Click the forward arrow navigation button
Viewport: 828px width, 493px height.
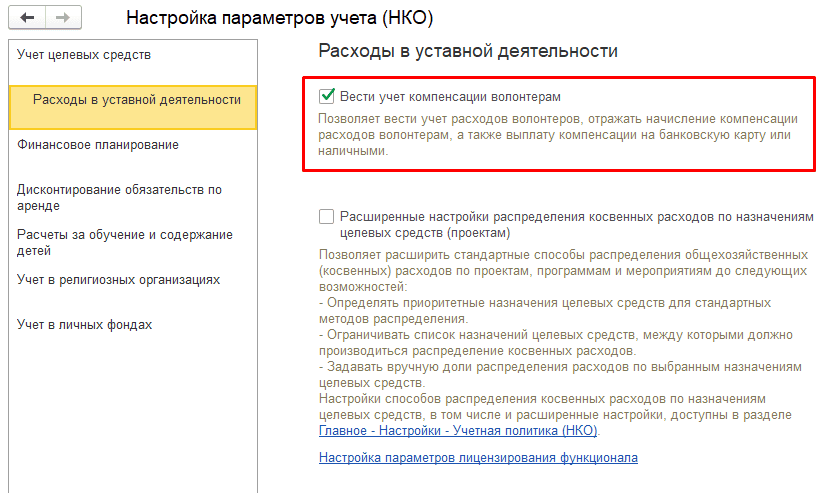[62, 19]
